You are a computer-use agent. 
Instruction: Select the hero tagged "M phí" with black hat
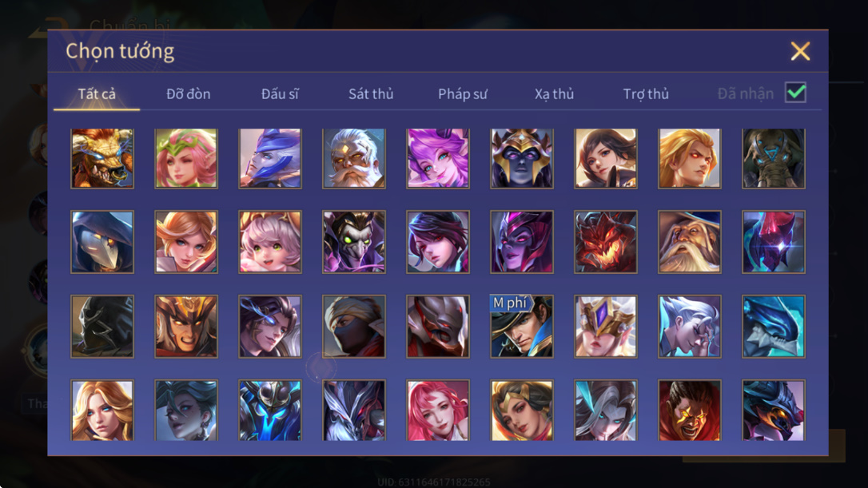pos(521,326)
